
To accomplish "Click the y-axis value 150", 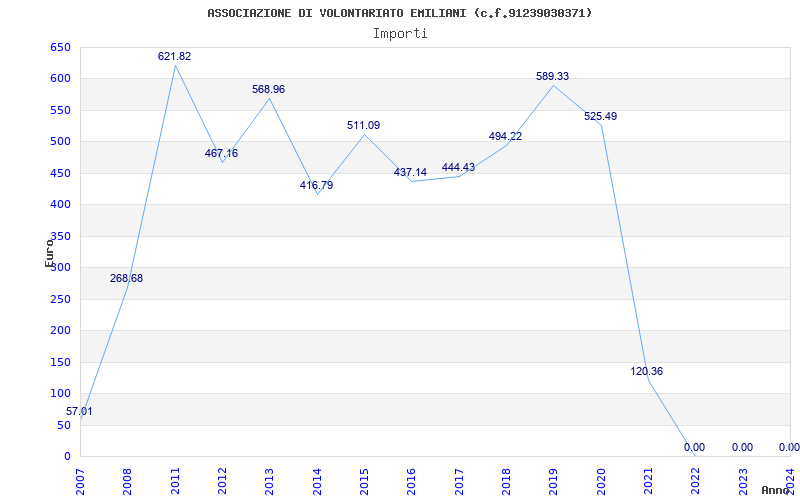I will pos(60,362).
